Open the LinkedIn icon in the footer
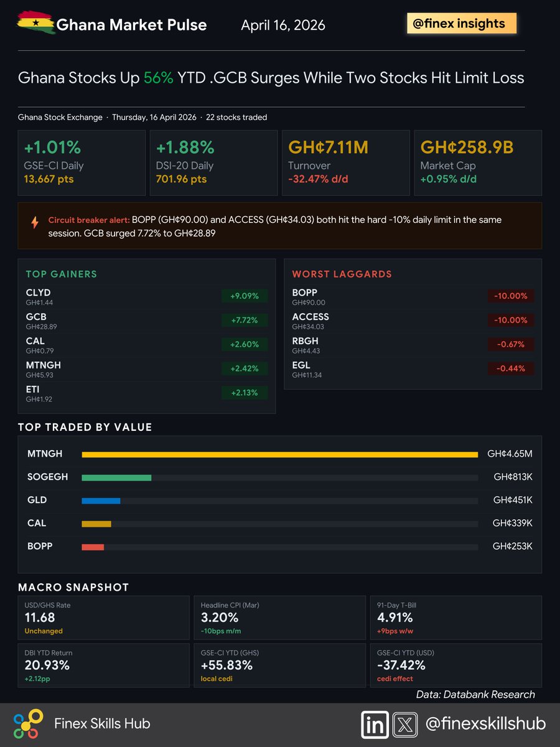Viewport: 560px width, 747px height. tap(374, 725)
